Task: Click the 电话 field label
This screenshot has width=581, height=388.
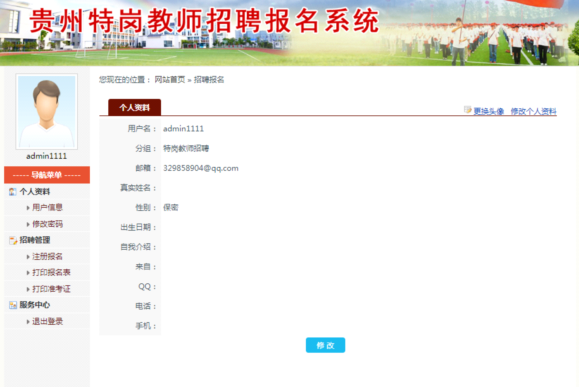Action: click(146, 306)
